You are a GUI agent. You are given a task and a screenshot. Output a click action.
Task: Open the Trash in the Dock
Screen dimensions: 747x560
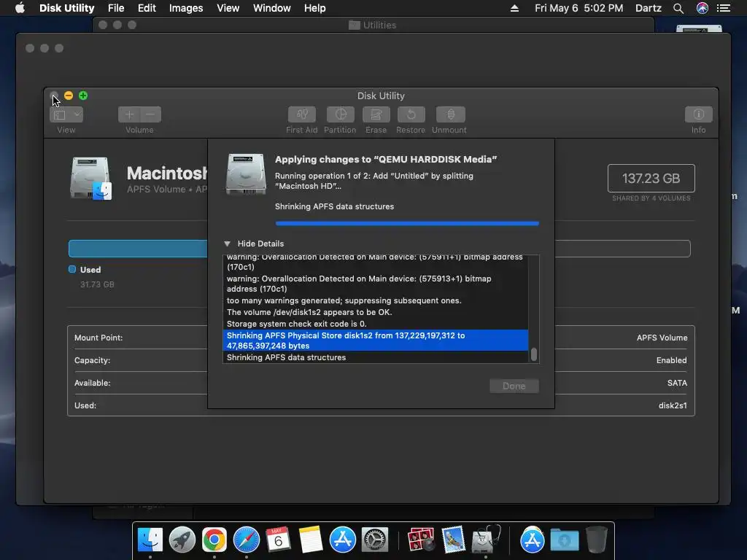(597, 540)
